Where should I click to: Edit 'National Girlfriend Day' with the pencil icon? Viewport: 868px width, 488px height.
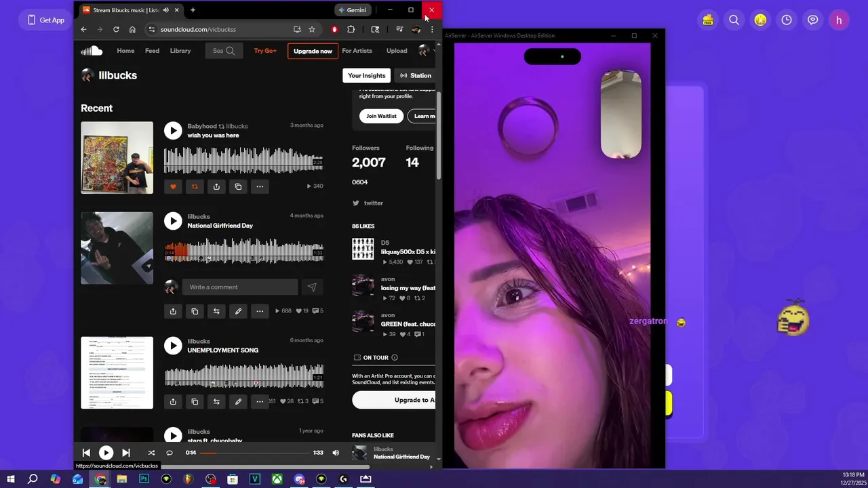click(238, 311)
